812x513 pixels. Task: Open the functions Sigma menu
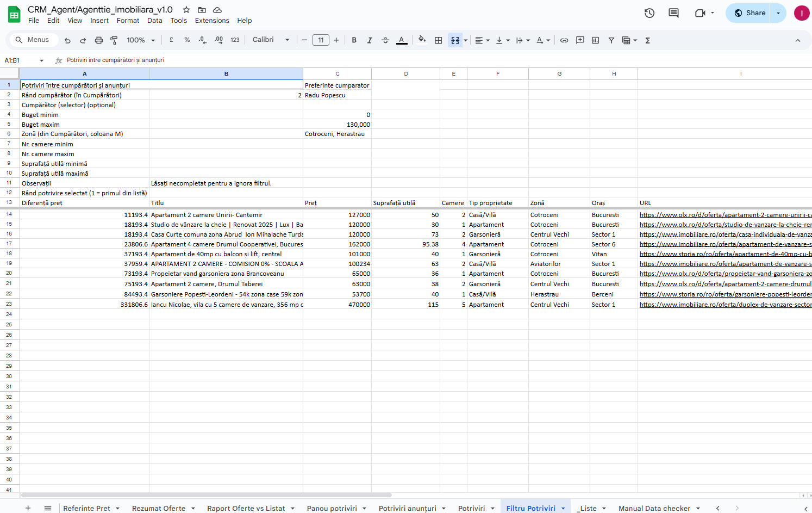[x=647, y=40]
